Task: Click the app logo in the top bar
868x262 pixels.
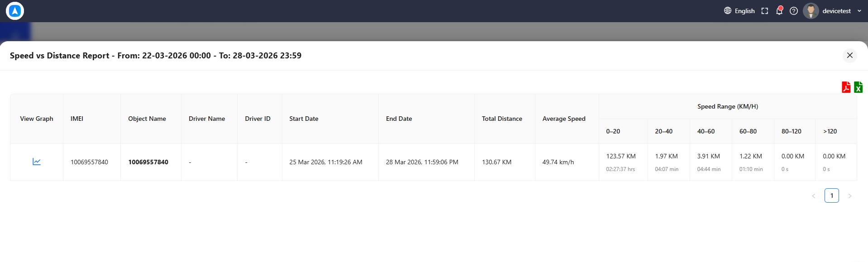Action: tap(15, 11)
